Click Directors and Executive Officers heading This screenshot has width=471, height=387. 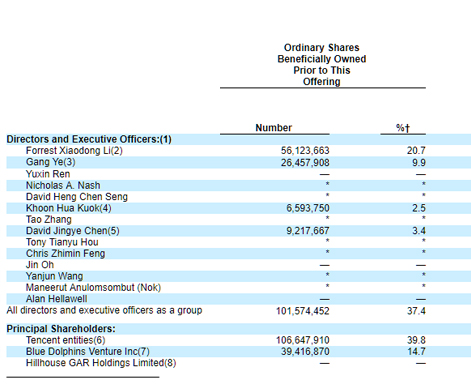click(89, 139)
